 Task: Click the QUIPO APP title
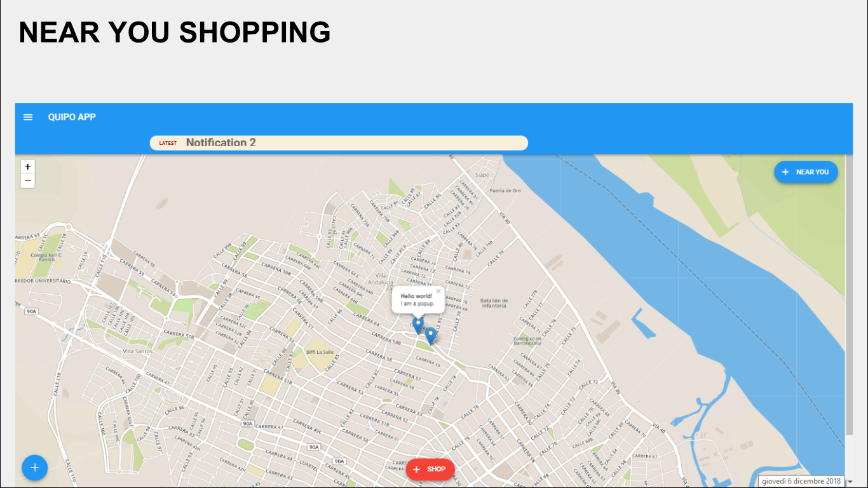(72, 117)
